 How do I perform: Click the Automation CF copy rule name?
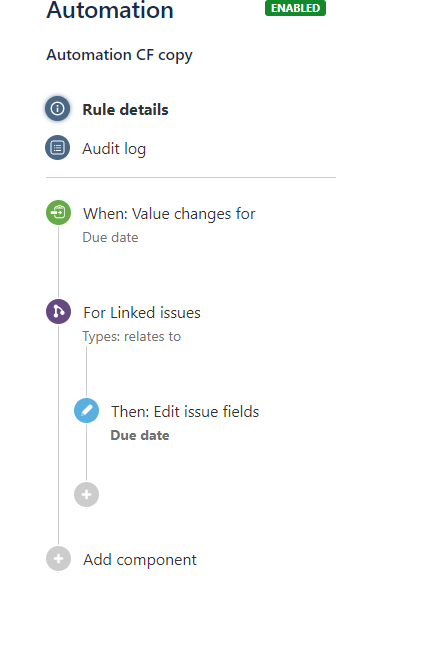point(119,55)
